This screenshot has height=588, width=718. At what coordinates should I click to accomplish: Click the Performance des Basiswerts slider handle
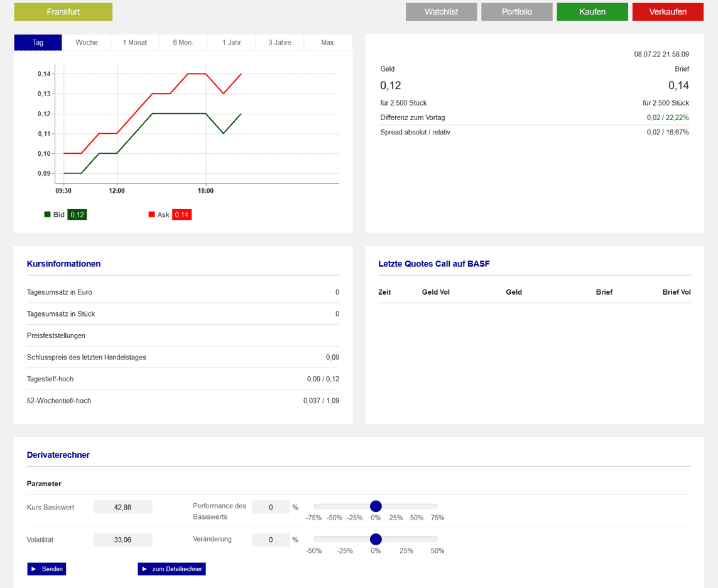pyautogui.click(x=376, y=506)
